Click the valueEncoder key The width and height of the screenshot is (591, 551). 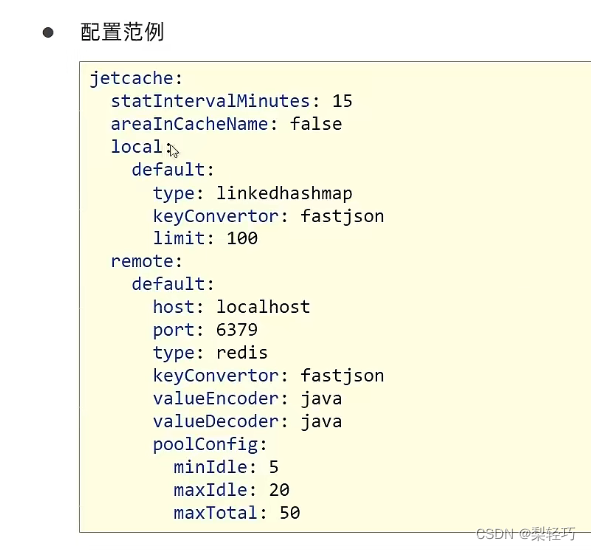tap(216, 398)
